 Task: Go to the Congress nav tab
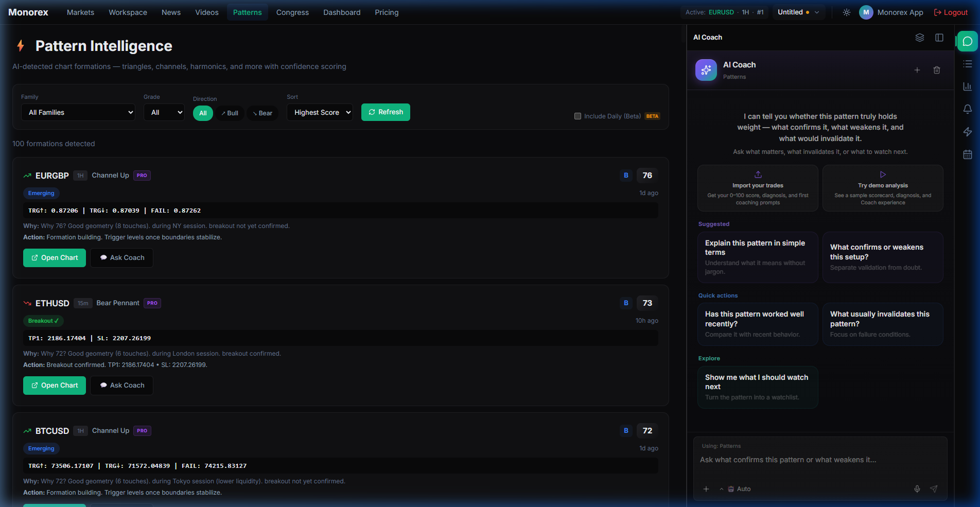point(292,12)
